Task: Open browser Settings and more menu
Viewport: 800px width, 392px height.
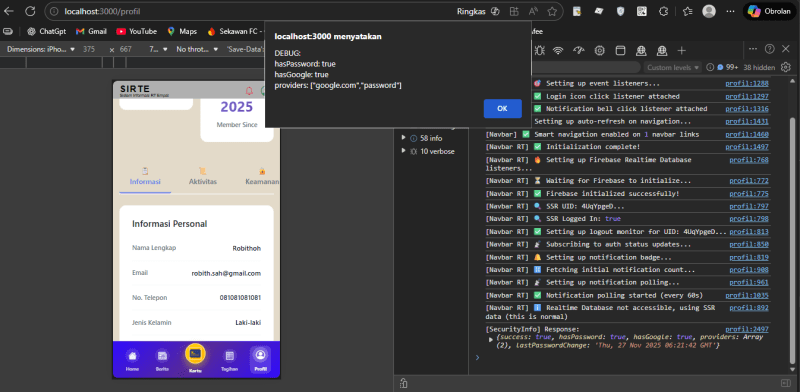Action: click(x=730, y=11)
